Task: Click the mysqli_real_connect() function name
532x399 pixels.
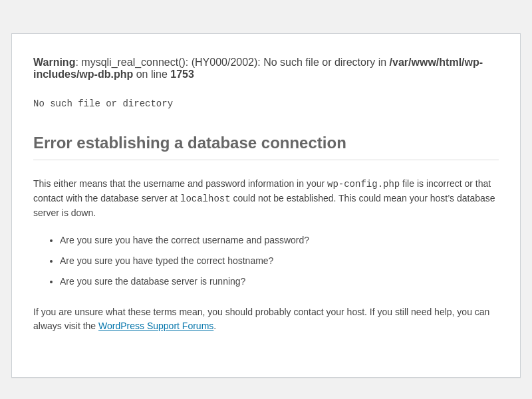Action: point(134,63)
